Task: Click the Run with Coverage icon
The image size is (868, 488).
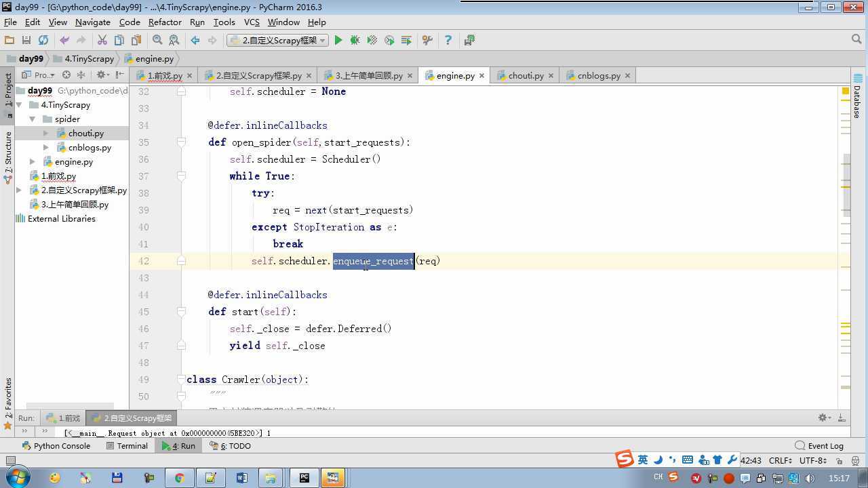Action: 372,41
